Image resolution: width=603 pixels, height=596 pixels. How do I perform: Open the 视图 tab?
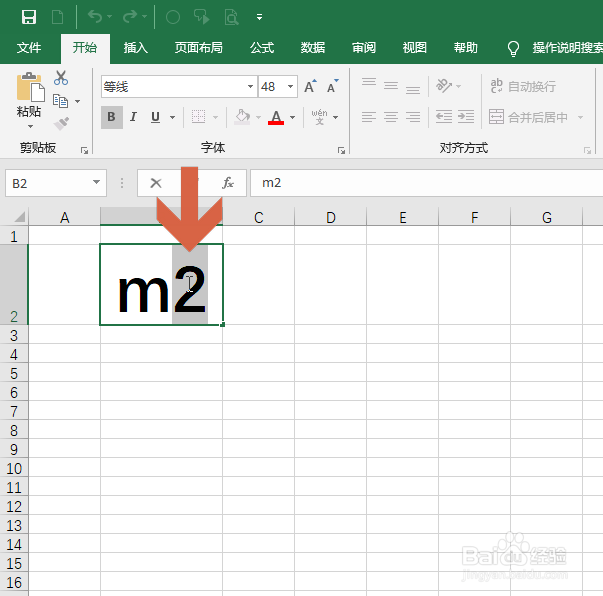coord(415,48)
